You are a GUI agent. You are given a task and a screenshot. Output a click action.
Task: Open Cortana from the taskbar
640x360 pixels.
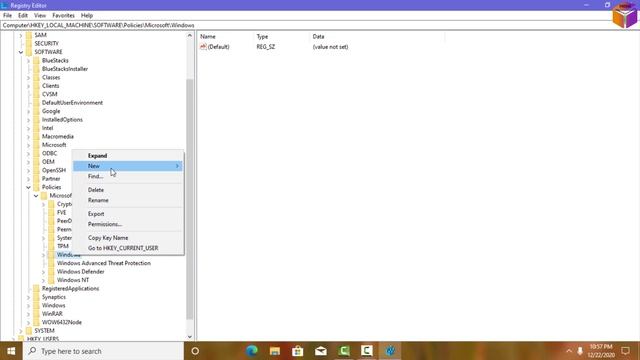pos(195,351)
